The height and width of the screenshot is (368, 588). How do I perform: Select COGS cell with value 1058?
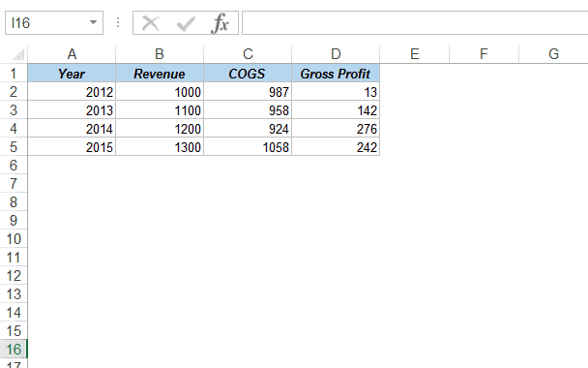point(248,147)
